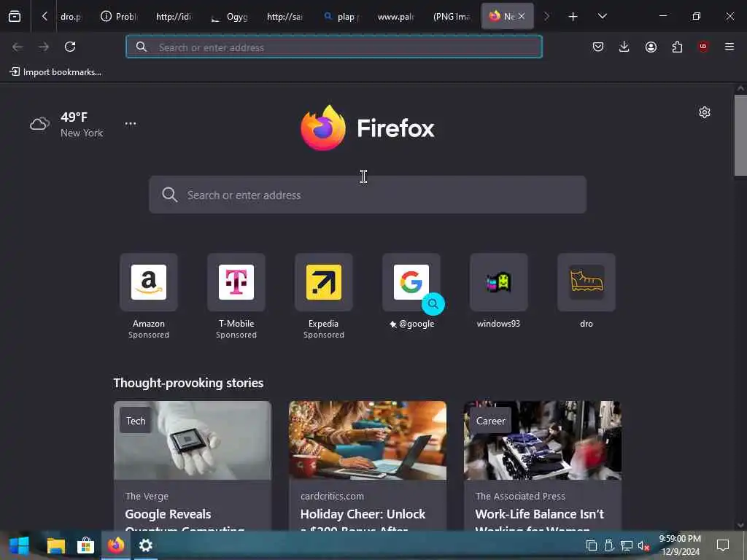Image resolution: width=747 pixels, height=560 pixels.
Task: Open the weather widget options ellipsis
Action: tap(131, 123)
